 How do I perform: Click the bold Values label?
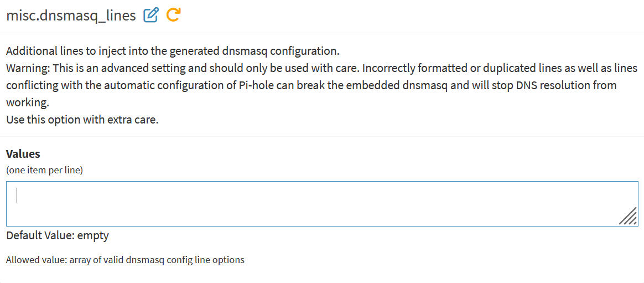(x=23, y=153)
